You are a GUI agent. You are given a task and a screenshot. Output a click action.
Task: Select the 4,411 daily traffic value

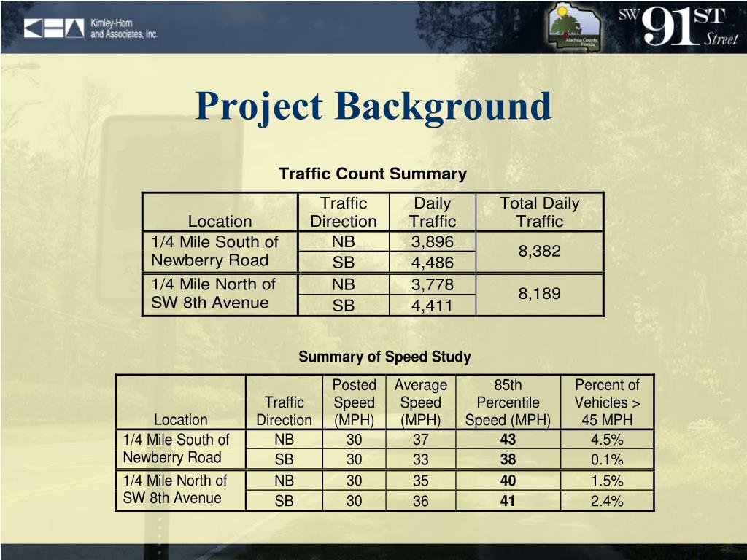click(x=433, y=306)
